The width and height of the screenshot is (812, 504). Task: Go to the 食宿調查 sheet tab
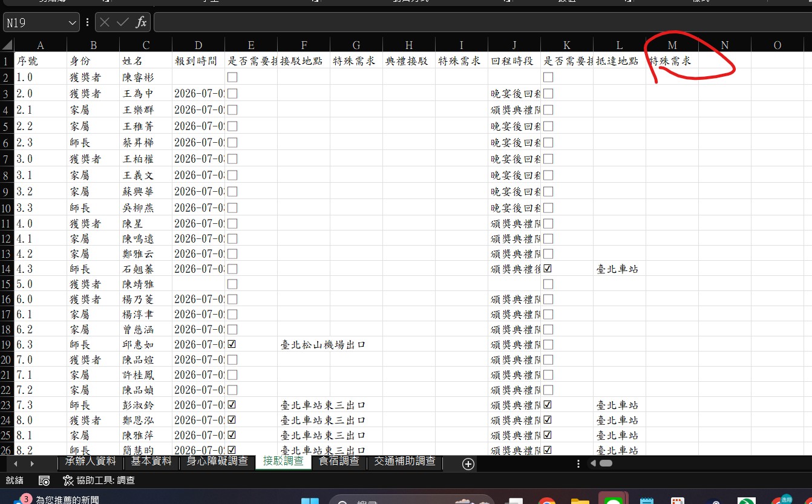click(x=339, y=461)
